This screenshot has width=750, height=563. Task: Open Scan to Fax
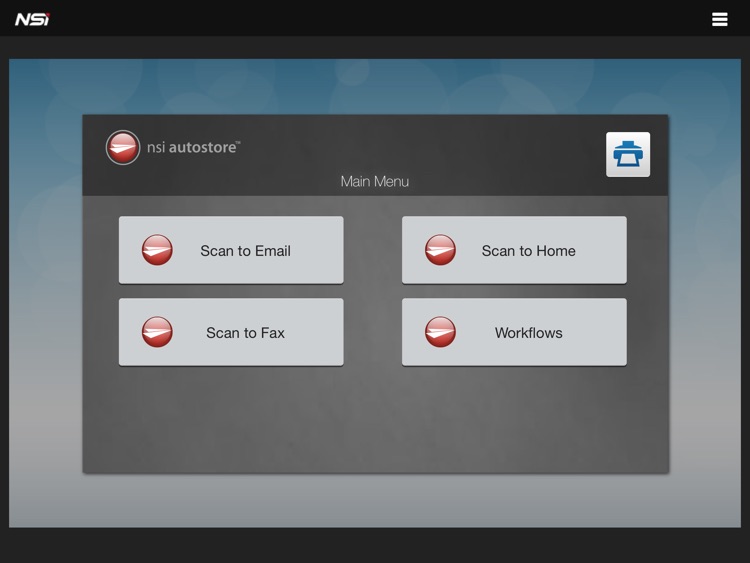pyautogui.click(x=231, y=332)
